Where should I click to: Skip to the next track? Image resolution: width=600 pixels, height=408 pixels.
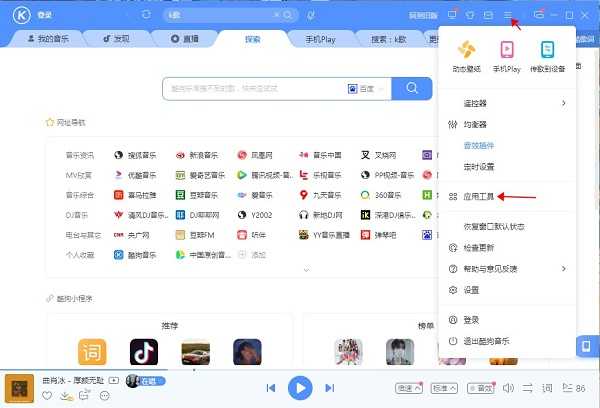click(329, 388)
